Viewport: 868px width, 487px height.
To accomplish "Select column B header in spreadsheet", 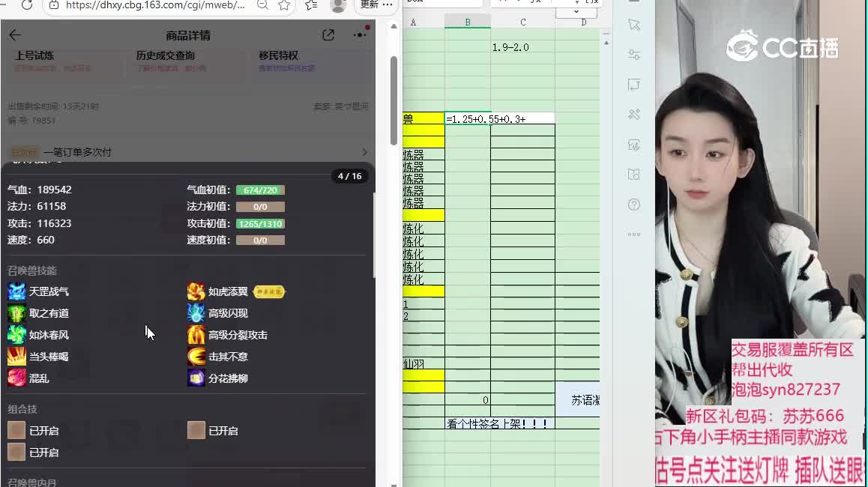I will 467,22.
